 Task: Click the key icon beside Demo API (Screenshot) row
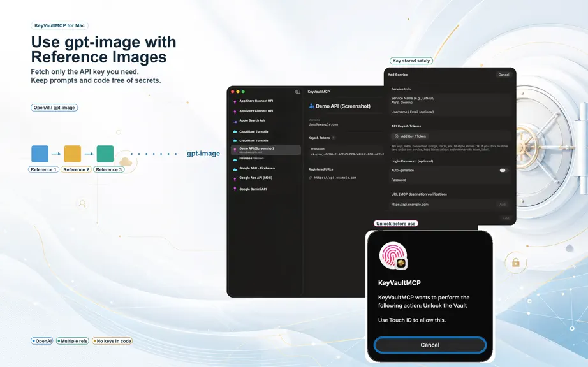pyautogui.click(x=235, y=150)
